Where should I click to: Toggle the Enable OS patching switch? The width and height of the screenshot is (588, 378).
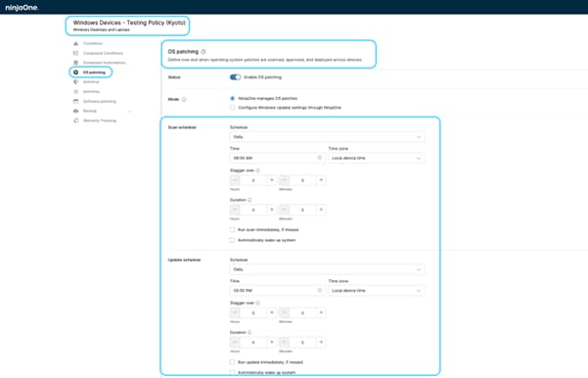(235, 77)
